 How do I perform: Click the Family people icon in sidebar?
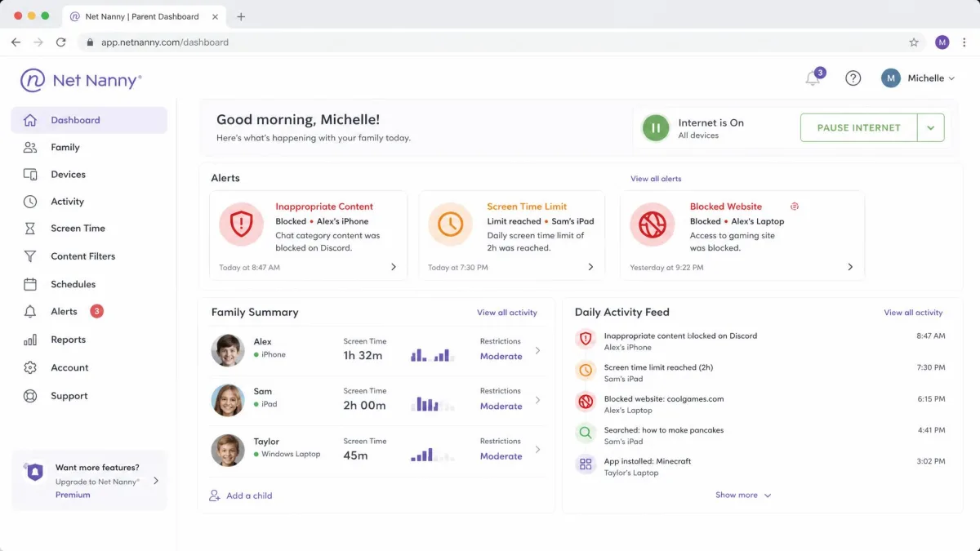[x=30, y=148]
